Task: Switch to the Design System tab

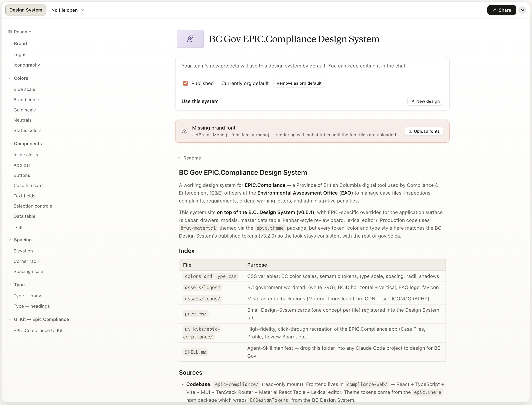Action: tap(26, 10)
